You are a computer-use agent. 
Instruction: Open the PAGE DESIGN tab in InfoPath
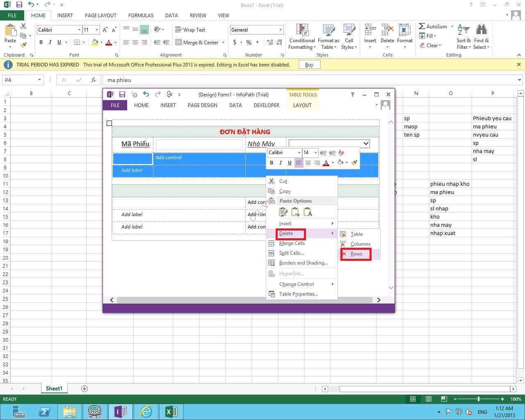[x=202, y=105]
